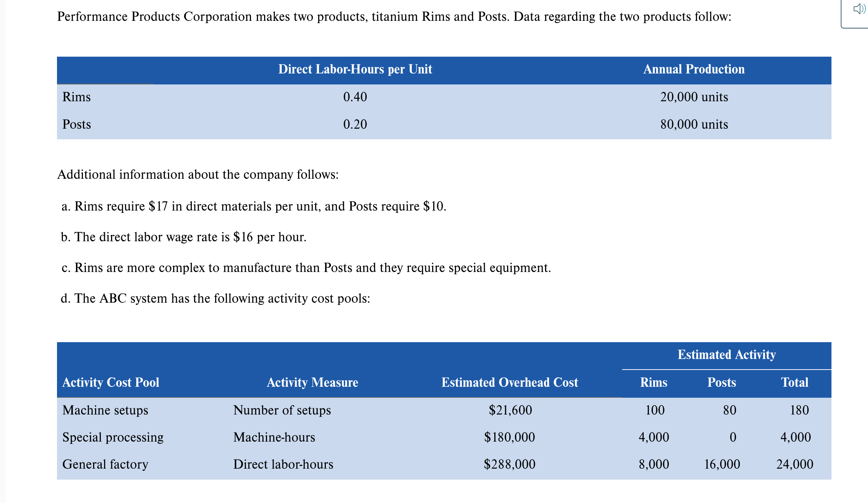Select the 'Estimated Overhead Cost' column header
This screenshot has width=868, height=503.
(x=510, y=382)
